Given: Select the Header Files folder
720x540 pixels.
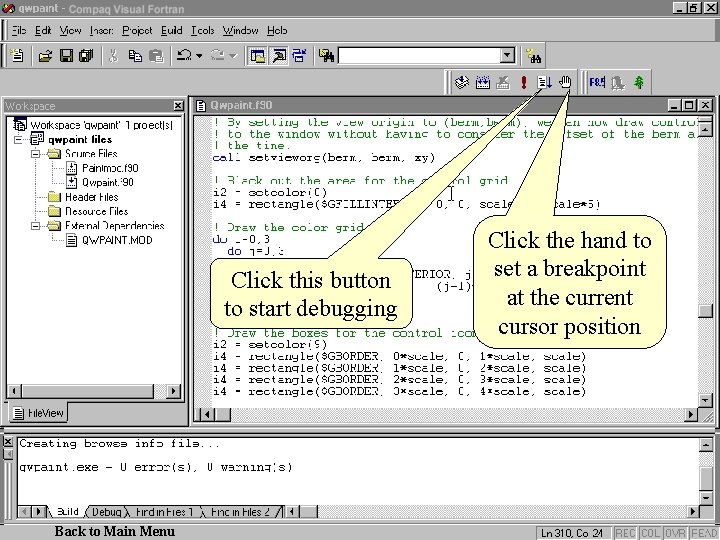Looking at the screenshot, I should (x=91, y=197).
